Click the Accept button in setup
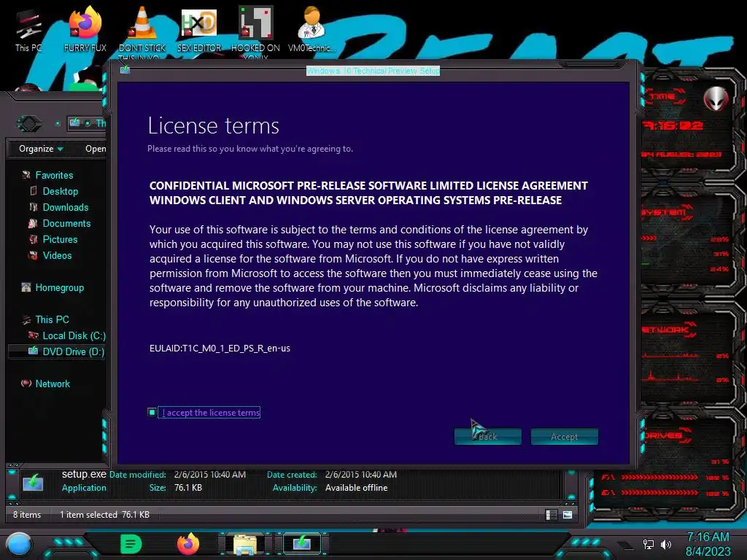The image size is (747, 560). (x=565, y=437)
